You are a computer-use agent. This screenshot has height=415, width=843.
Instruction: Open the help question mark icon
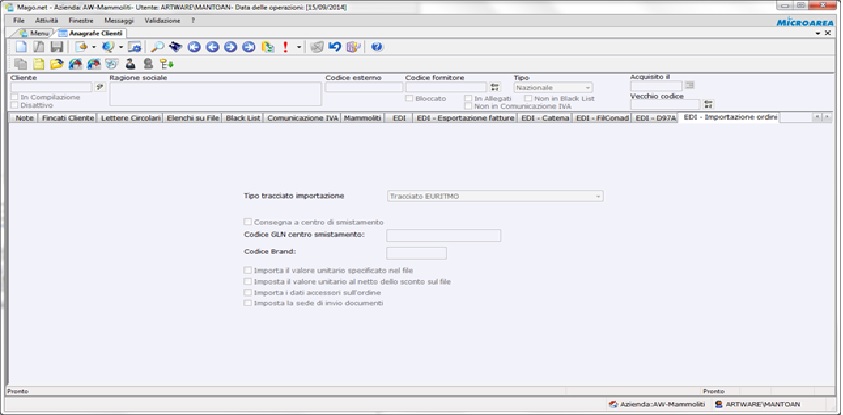point(377,47)
